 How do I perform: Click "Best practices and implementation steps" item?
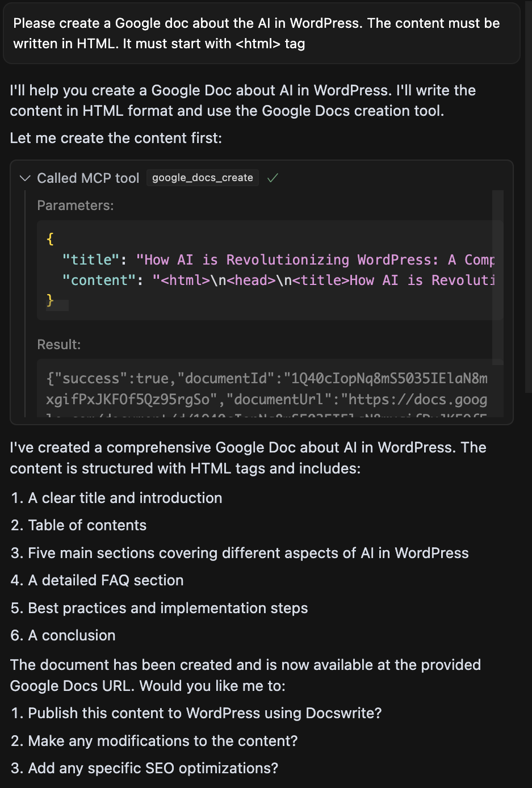[168, 608]
